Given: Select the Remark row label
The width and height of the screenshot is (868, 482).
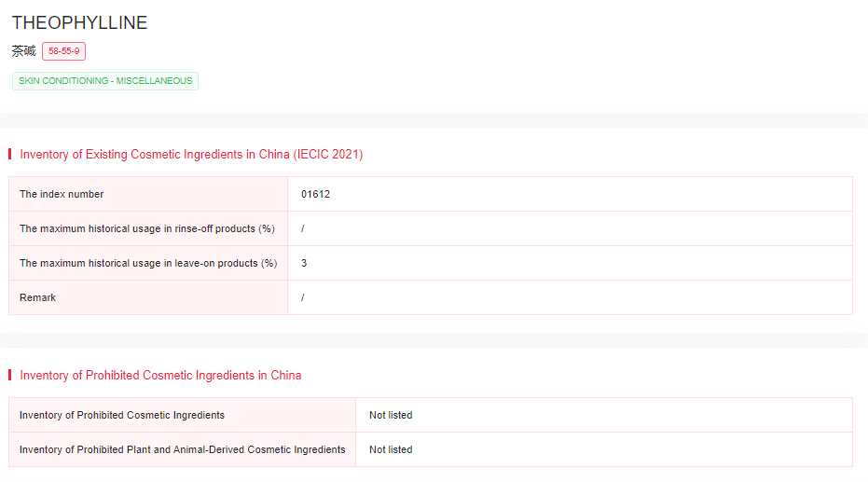Looking at the screenshot, I should [37, 297].
